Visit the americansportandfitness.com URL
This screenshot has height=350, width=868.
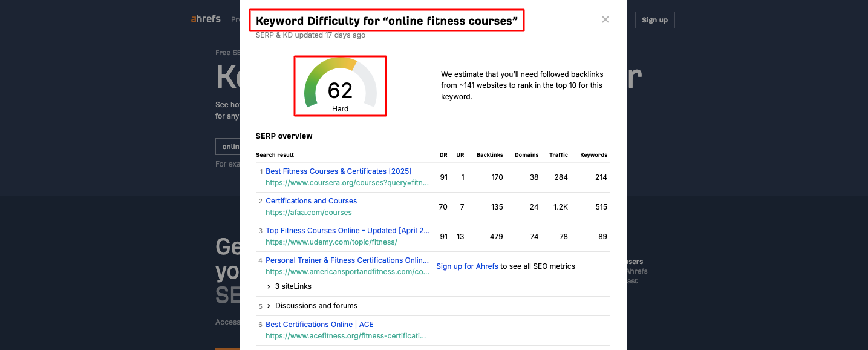(348, 272)
